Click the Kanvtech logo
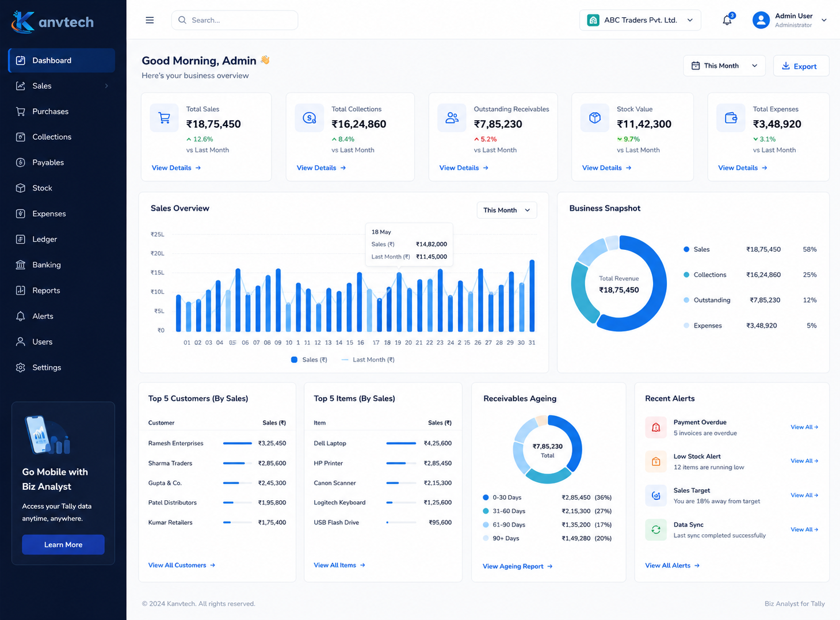 [52, 22]
